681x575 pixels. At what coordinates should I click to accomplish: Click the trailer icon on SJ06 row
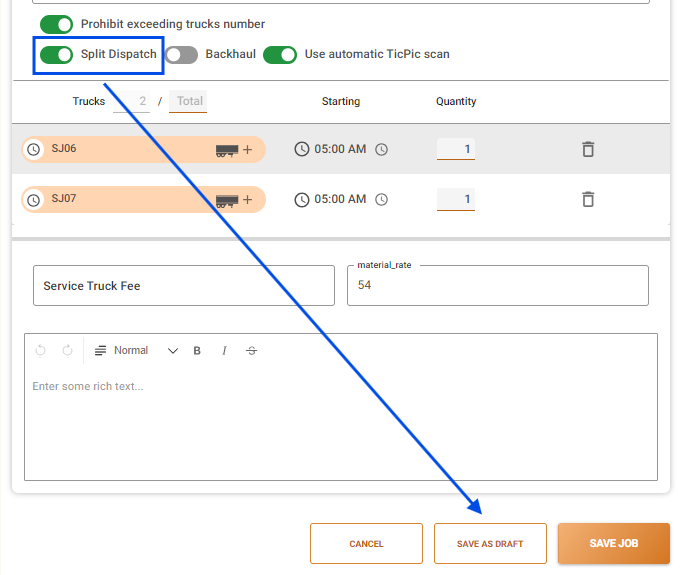(227, 150)
